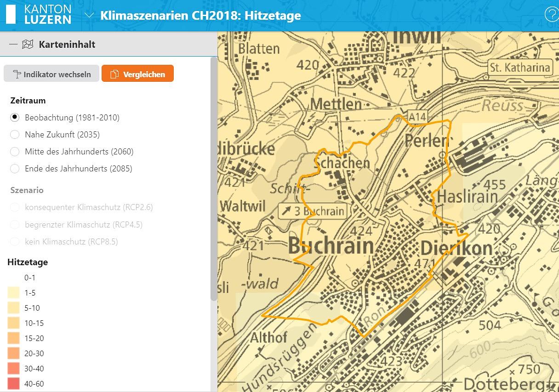Select Ende des Jahrhunderts (2085)
Screen dimensions: 559x392
[15, 169]
